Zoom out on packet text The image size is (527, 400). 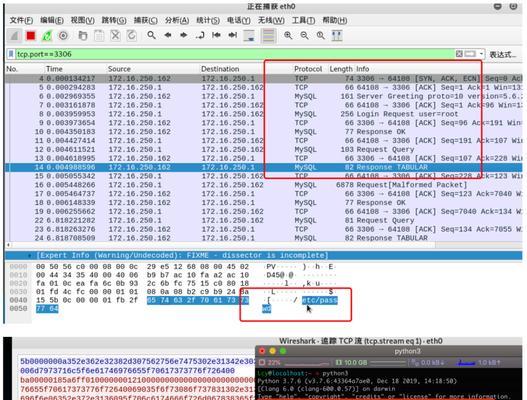304,35
